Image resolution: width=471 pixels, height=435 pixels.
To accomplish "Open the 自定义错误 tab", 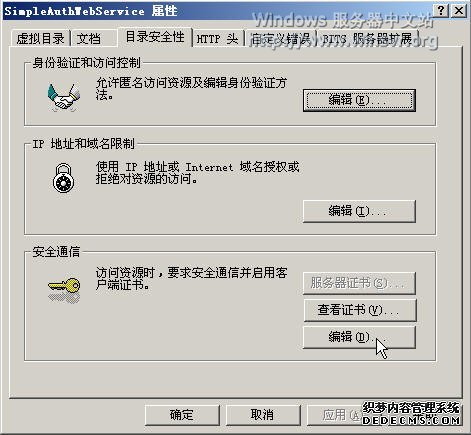I will click(281, 38).
